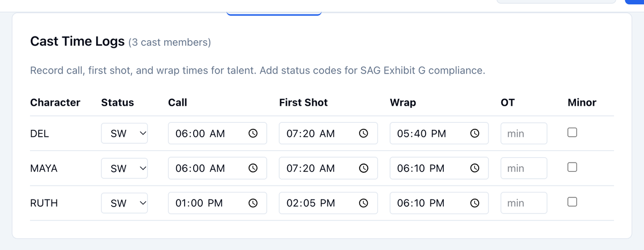This screenshot has height=250, width=644.
Task: Open the Status dropdown for RUTH
Action: (125, 203)
